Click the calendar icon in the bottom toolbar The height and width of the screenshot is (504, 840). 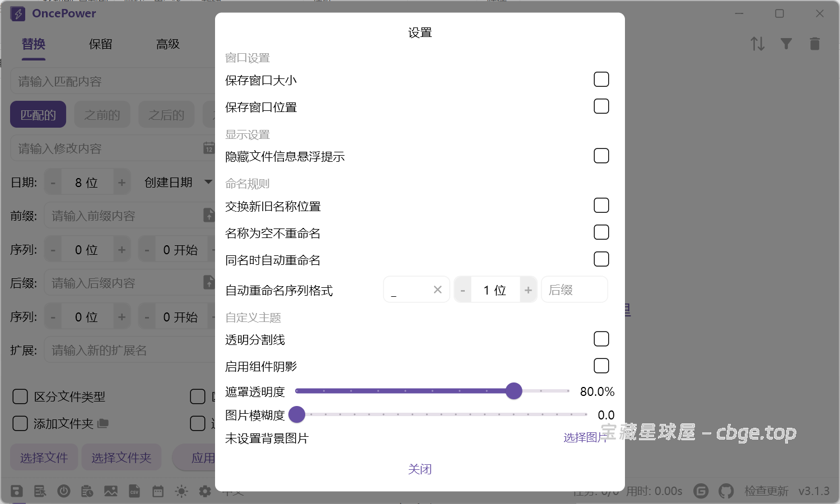(x=158, y=491)
